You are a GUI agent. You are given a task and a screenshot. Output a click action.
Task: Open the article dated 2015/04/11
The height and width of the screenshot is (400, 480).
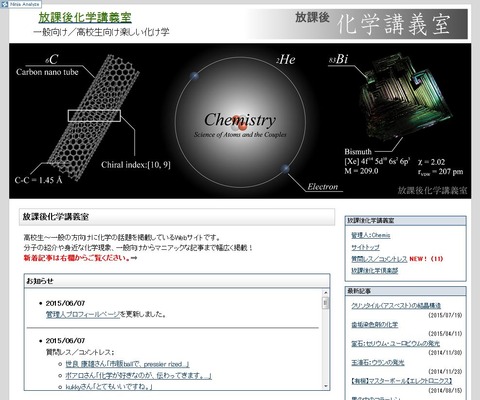point(374,324)
